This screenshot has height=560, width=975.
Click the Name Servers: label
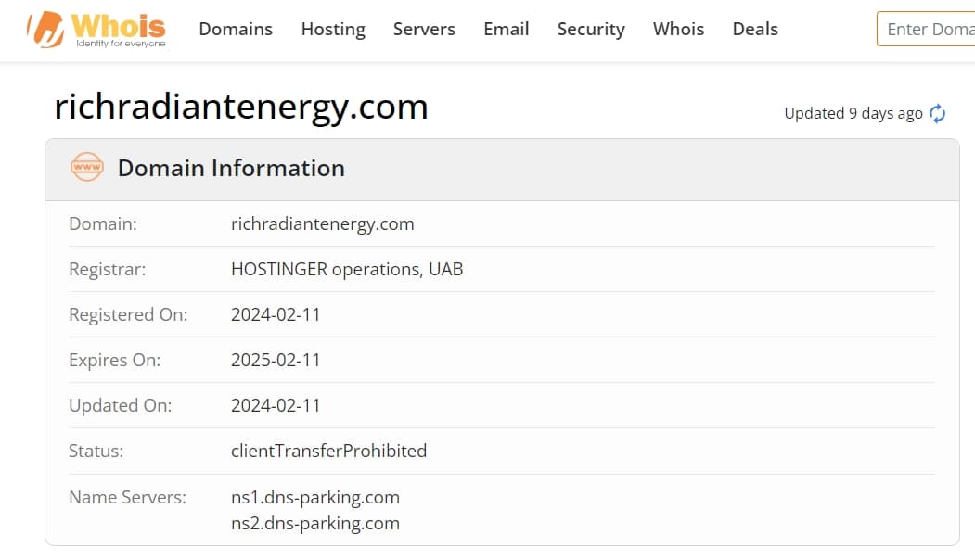coord(127,497)
